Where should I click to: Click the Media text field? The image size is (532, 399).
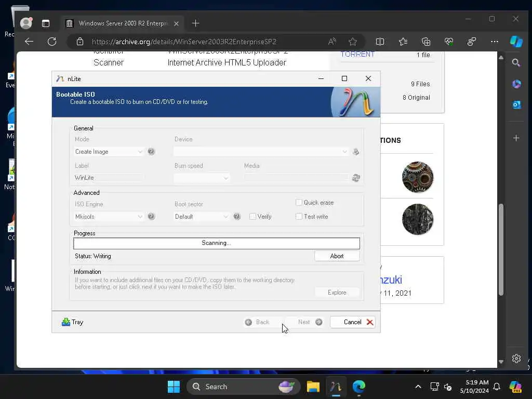pyautogui.click(x=297, y=178)
